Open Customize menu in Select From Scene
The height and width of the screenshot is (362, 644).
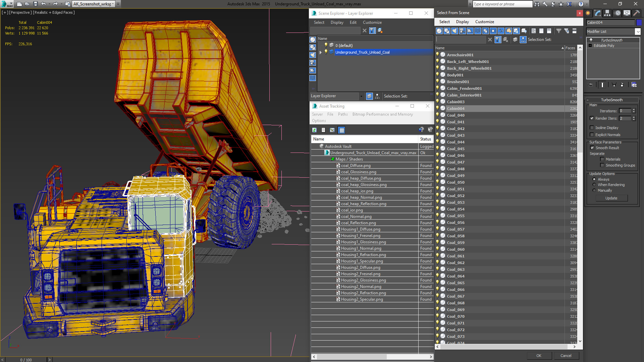[484, 22]
